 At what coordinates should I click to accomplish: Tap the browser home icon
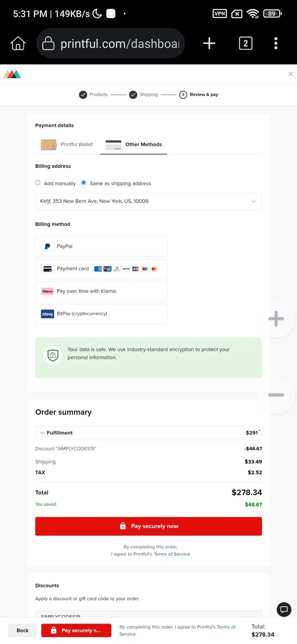click(18, 43)
